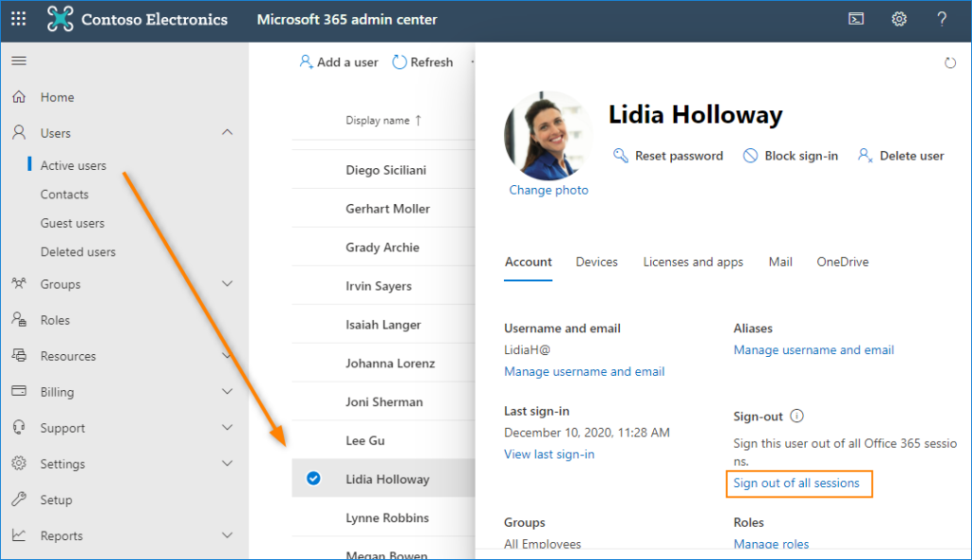Click Manage username and email under Aliases
Viewport: 972px width, 560px height.
[x=813, y=350]
